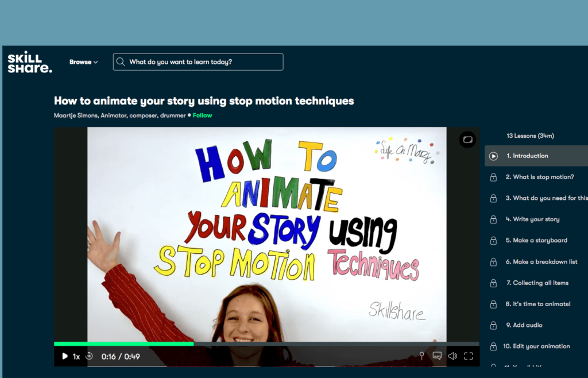
Task: Open the Browse dropdown menu
Action: click(x=83, y=62)
